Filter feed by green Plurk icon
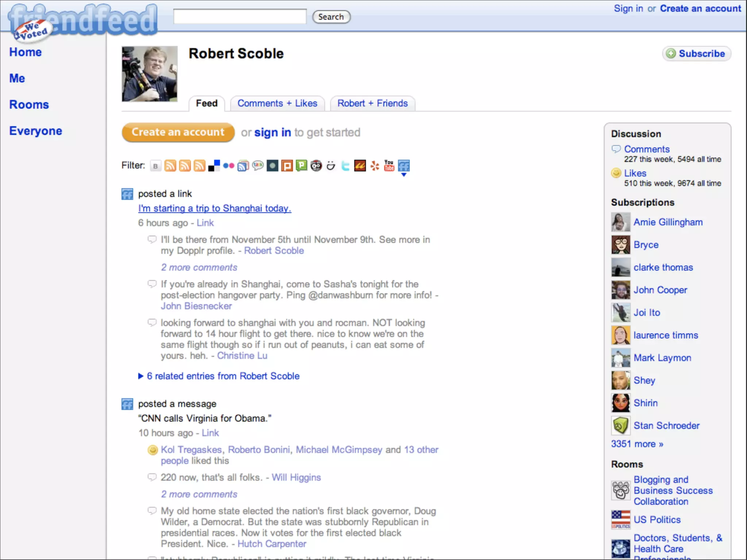The height and width of the screenshot is (560, 747). 302,166
